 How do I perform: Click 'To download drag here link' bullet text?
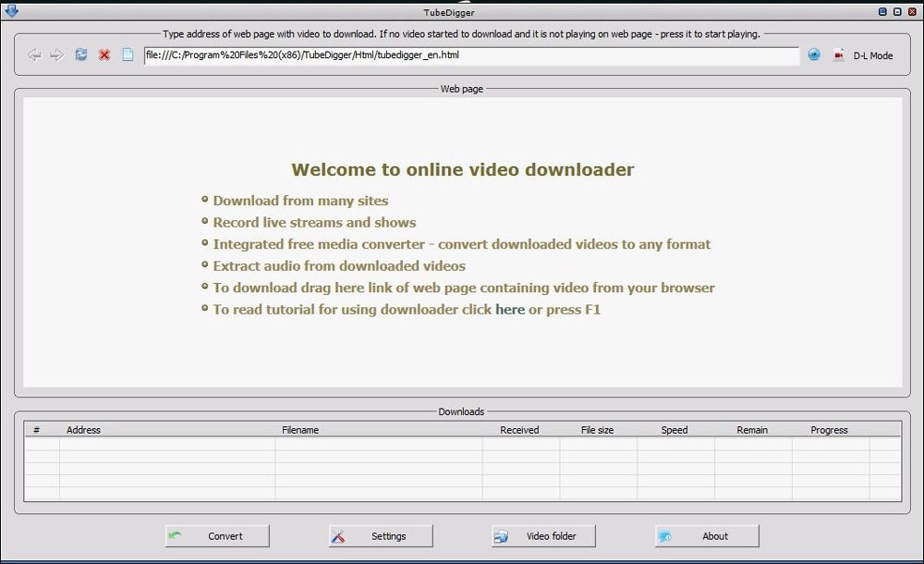464,288
